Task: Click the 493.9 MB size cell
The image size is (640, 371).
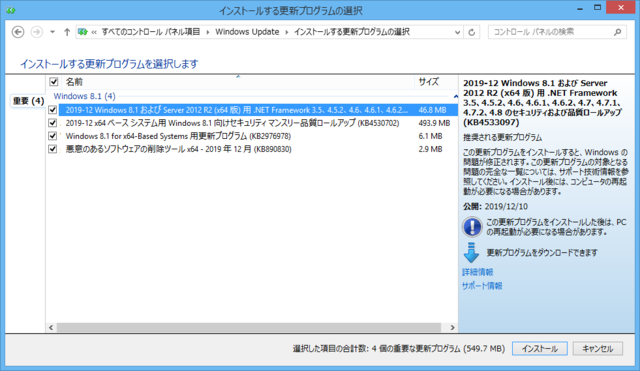Action: tap(434, 123)
